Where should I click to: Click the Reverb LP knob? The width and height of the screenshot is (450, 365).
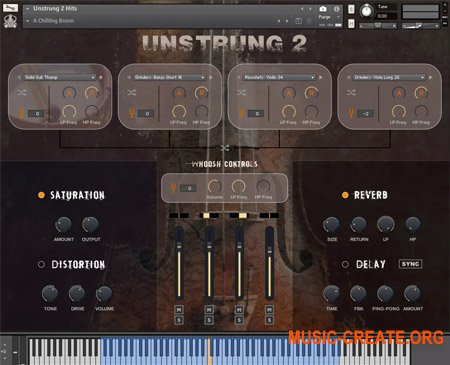[386, 225]
